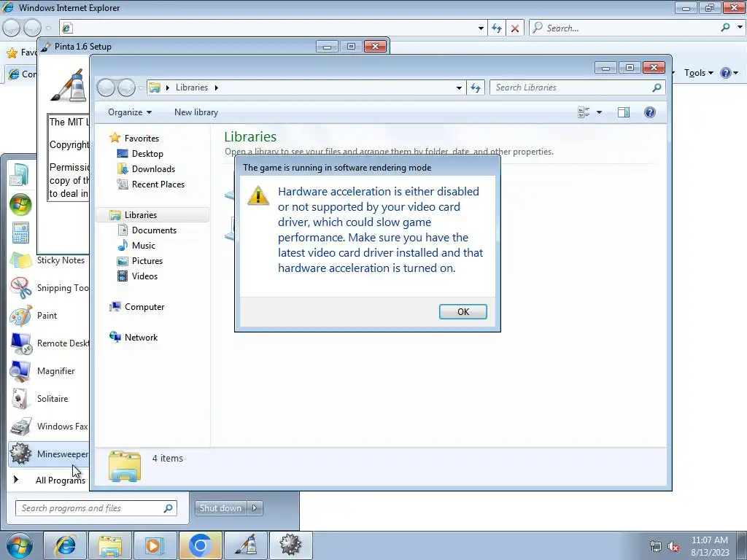Image resolution: width=747 pixels, height=560 pixels.
Task: Select Downloads under Favorites
Action: (x=153, y=168)
